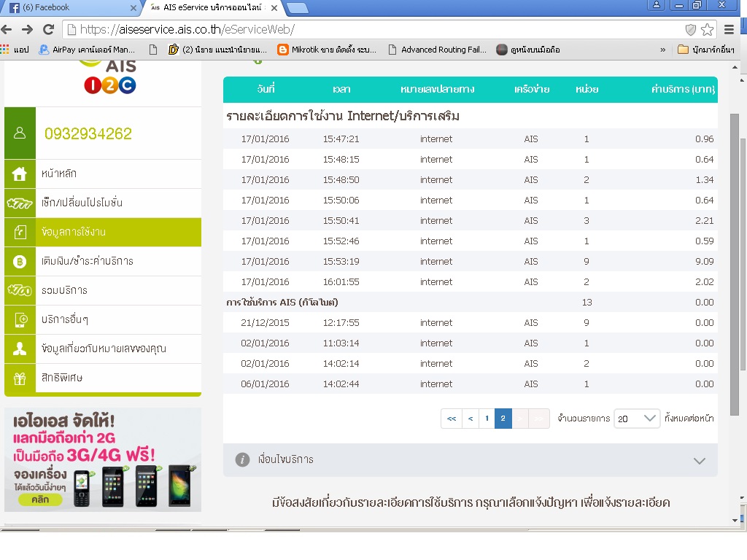Click the address bar URL field
Viewport: 747px width, 560px height.
tap(371, 29)
